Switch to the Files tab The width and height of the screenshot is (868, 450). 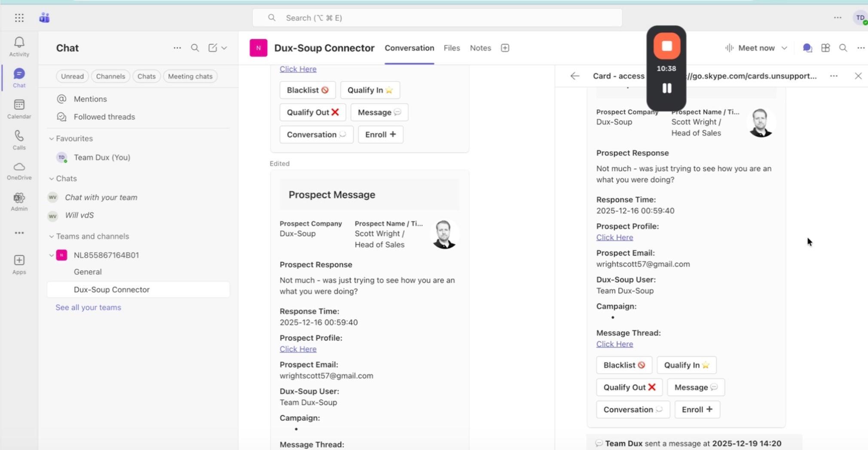[452, 48]
